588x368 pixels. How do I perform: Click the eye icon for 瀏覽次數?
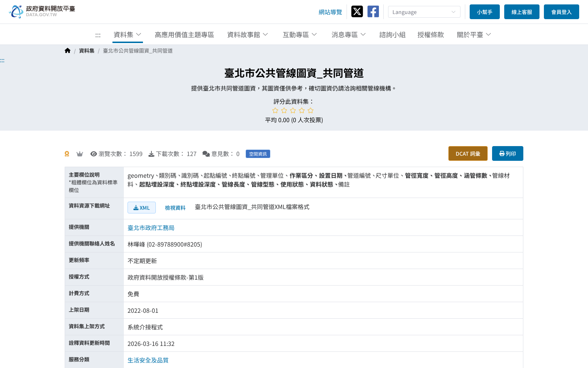(x=94, y=154)
